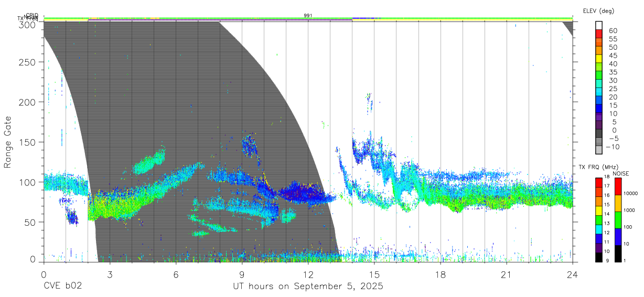This screenshot has height=297, width=644.
Task: Select yellow swatch in the ELEV colorbar
Action: pos(599,58)
